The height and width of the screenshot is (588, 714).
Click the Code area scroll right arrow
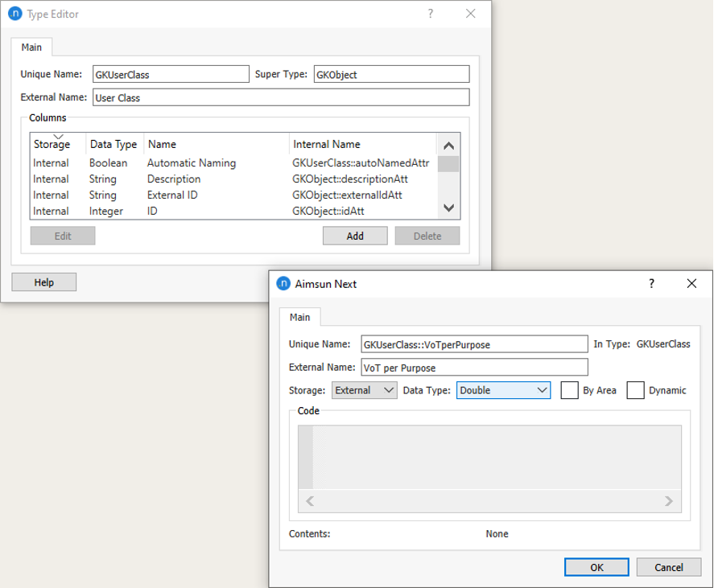tap(668, 501)
